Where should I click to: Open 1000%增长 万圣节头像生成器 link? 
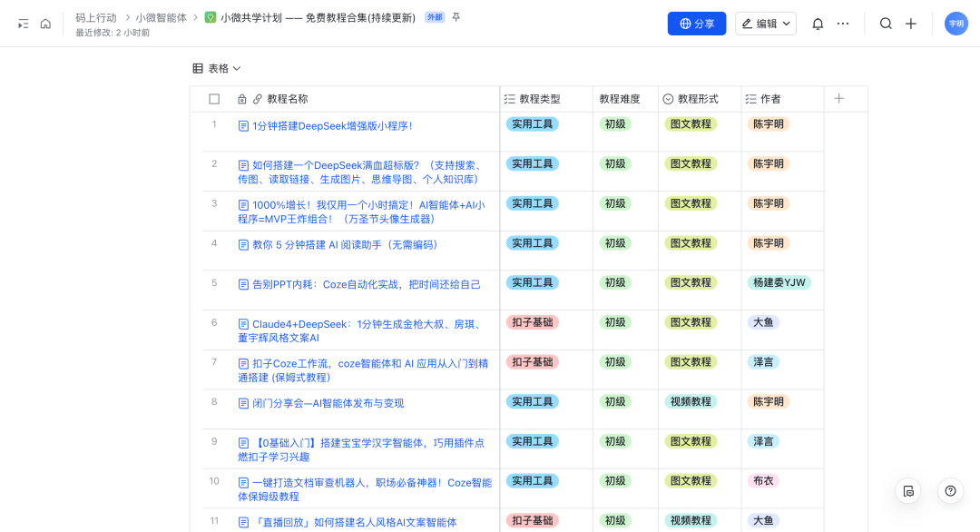[x=361, y=212]
